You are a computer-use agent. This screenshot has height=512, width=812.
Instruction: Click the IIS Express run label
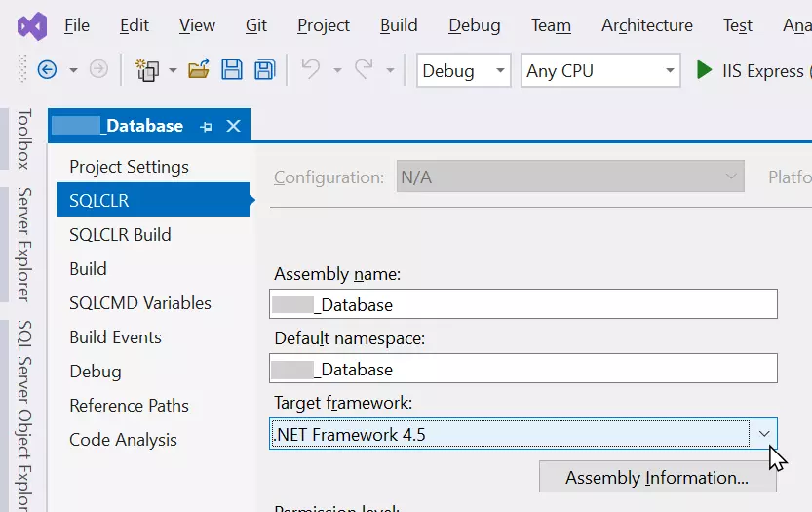click(763, 71)
